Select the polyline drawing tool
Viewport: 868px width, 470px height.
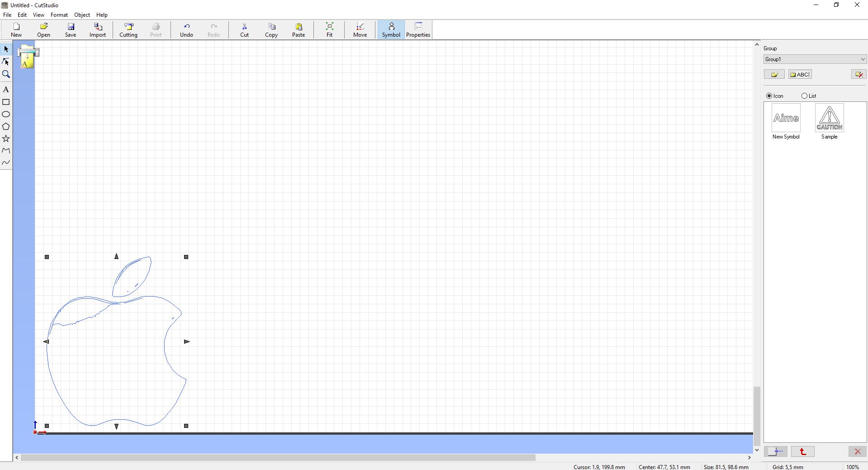[x=6, y=150]
